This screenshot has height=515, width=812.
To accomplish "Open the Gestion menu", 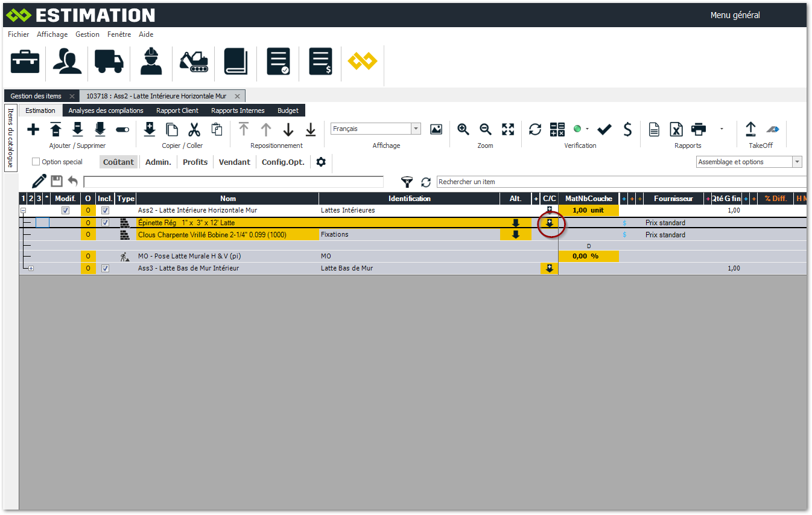I will 87,34.
